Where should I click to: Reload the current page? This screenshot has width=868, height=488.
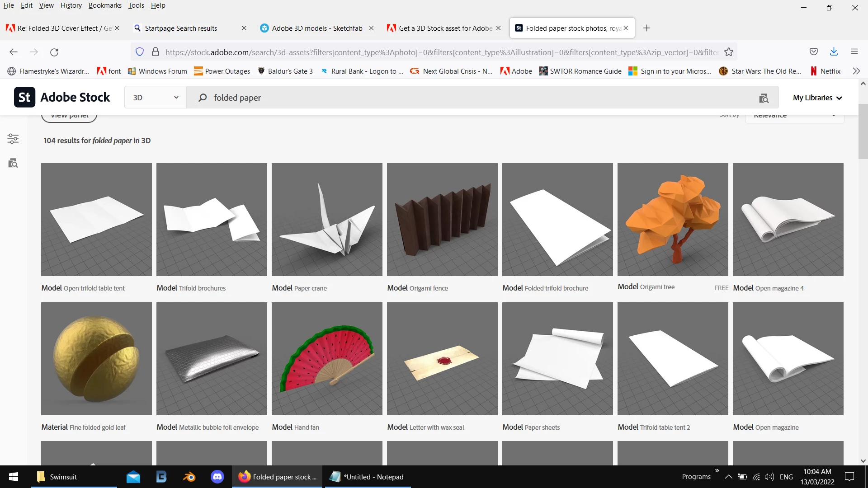(x=54, y=52)
